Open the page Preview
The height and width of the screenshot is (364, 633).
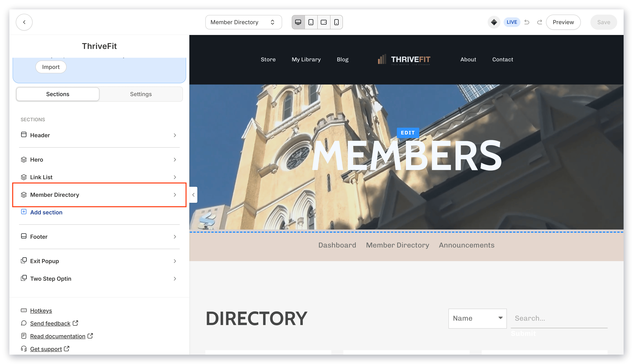pos(563,22)
